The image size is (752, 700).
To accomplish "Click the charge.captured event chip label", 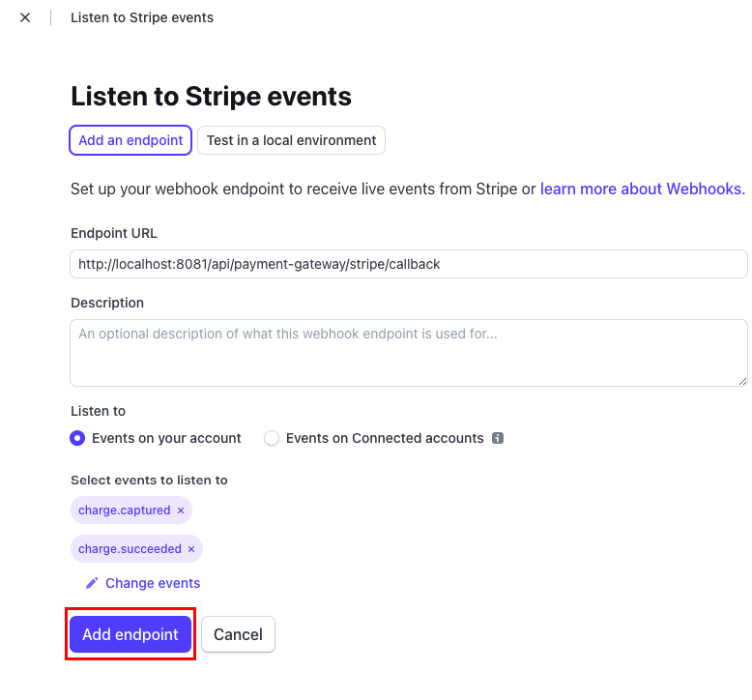I will [x=124, y=510].
